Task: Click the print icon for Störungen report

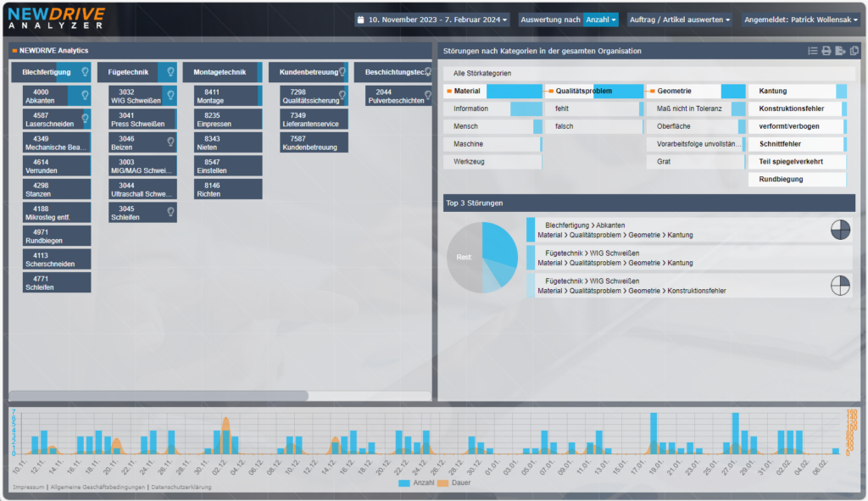Action: [x=826, y=50]
